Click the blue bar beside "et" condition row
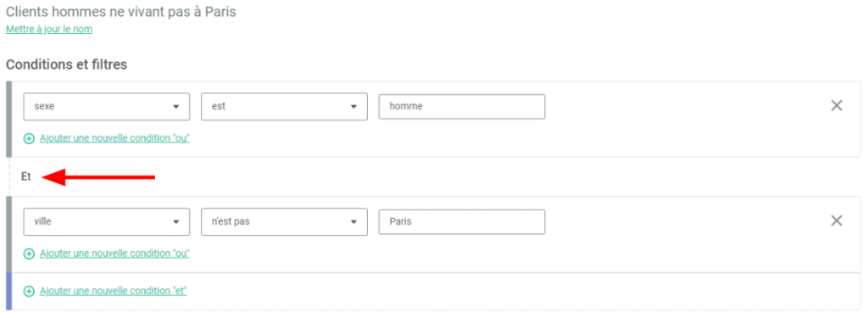 click(x=8, y=292)
